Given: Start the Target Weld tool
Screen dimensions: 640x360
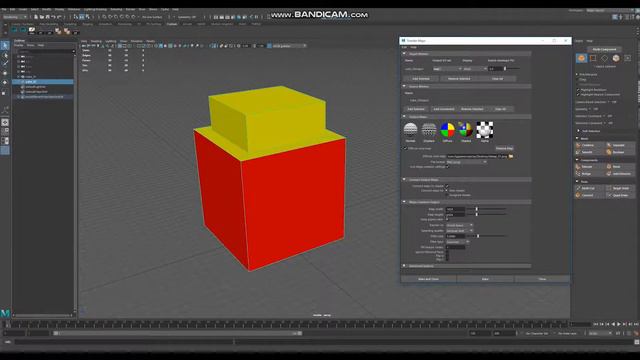Looking at the screenshot, I should 620,188.
